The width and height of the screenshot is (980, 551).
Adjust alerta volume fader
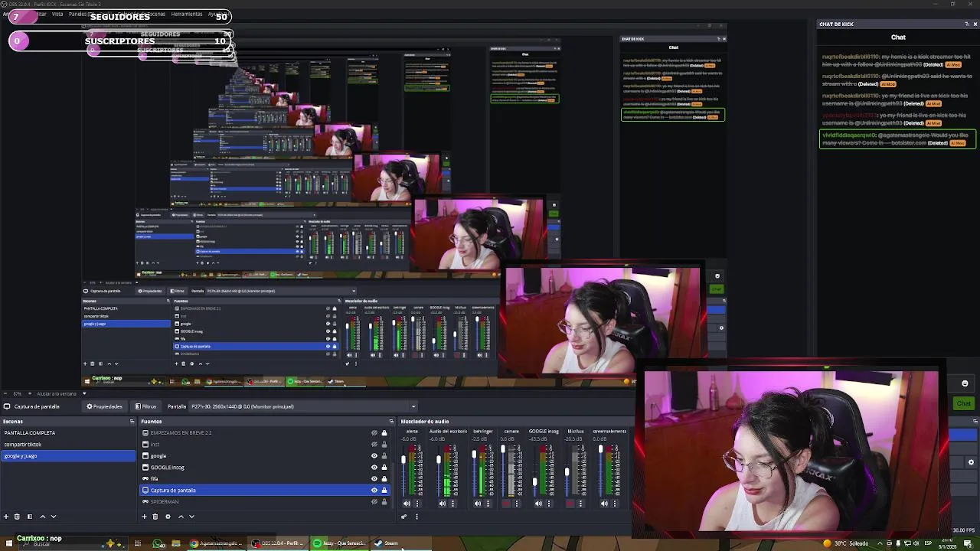[x=403, y=461]
